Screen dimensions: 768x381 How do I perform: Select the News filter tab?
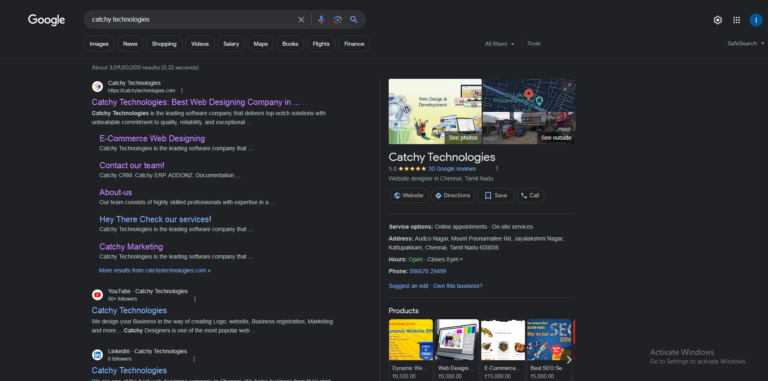click(x=130, y=44)
